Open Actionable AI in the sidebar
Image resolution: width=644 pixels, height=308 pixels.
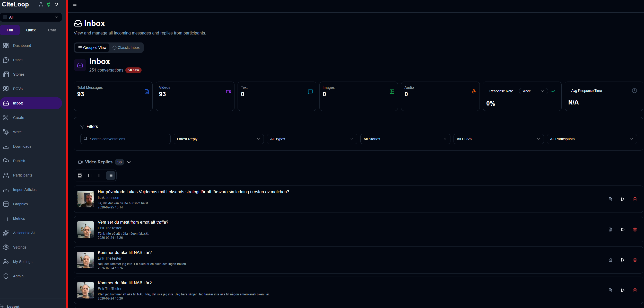[31, 233]
